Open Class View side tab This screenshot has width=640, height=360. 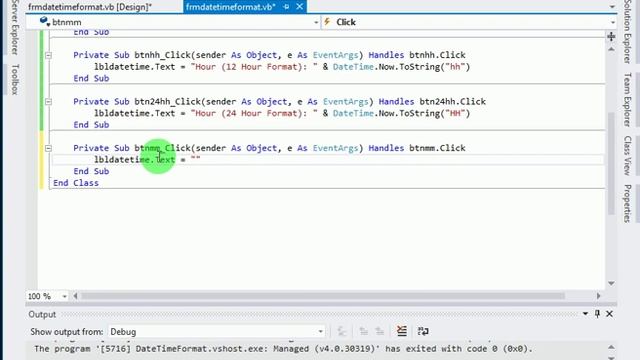(627, 156)
